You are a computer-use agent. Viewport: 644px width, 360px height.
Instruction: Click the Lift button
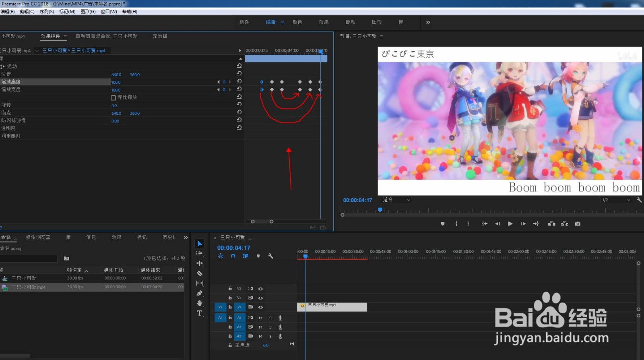pyautogui.click(x=552, y=224)
